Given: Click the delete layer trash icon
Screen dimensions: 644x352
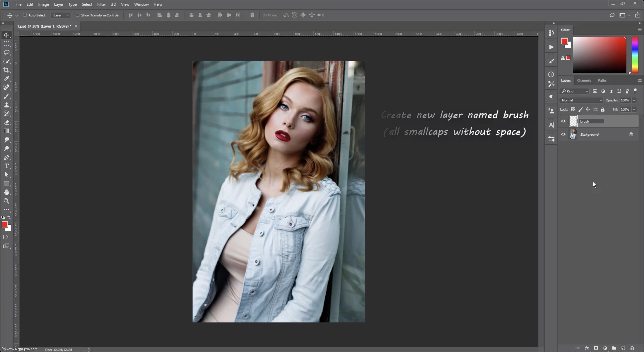Looking at the screenshot, I should pos(632,348).
